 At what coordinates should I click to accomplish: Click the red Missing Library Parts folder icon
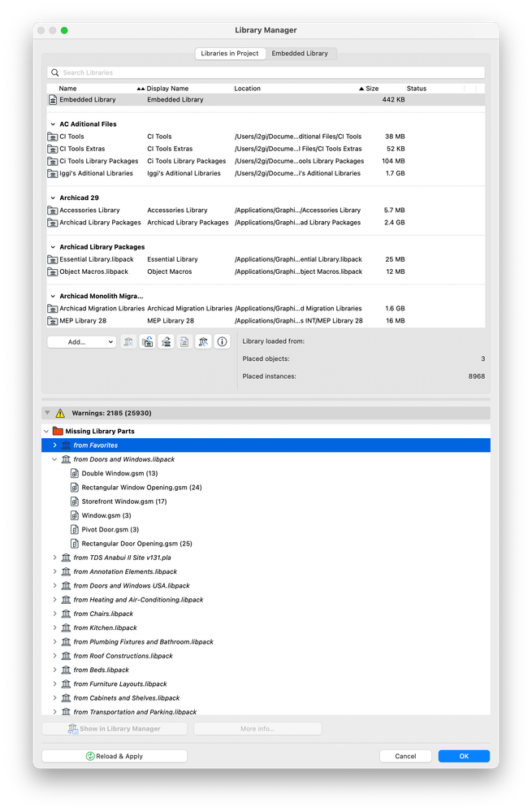pyautogui.click(x=58, y=432)
